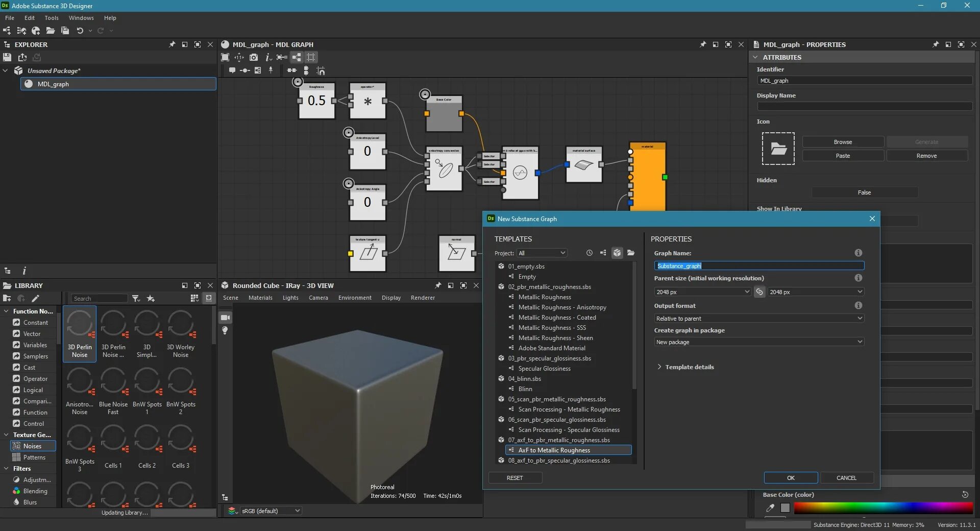Open the File menu

coord(10,18)
